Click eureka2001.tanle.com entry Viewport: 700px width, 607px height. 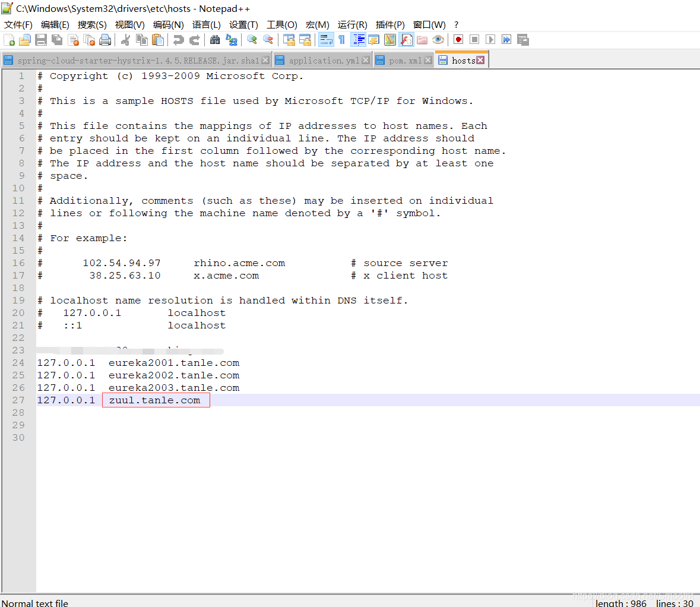[x=174, y=363]
